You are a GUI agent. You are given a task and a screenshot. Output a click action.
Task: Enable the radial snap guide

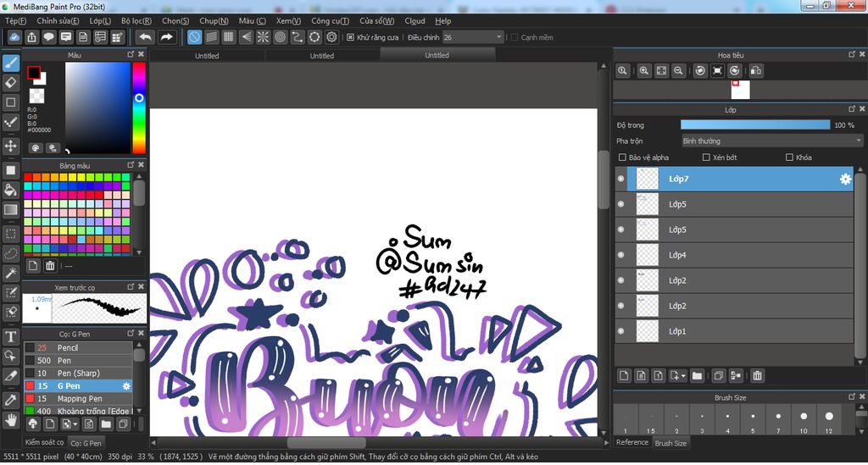[263, 37]
